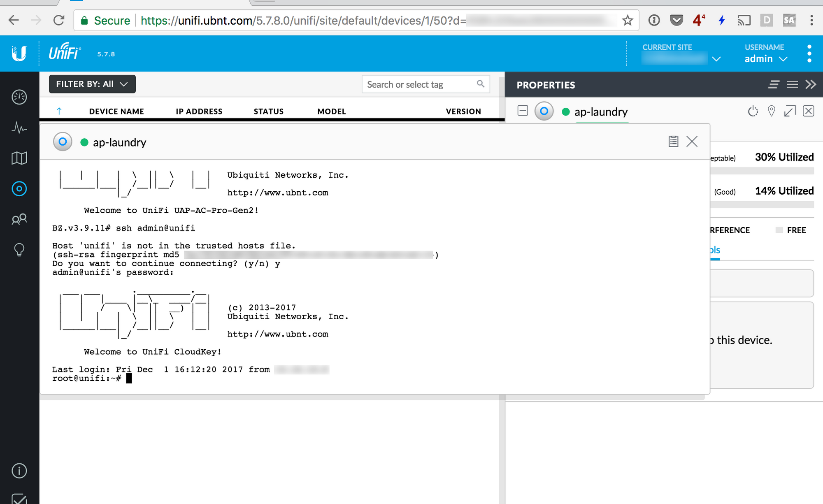This screenshot has height=504, width=823.
Task: Open the Map icon in sidebar
Action: 19,158
